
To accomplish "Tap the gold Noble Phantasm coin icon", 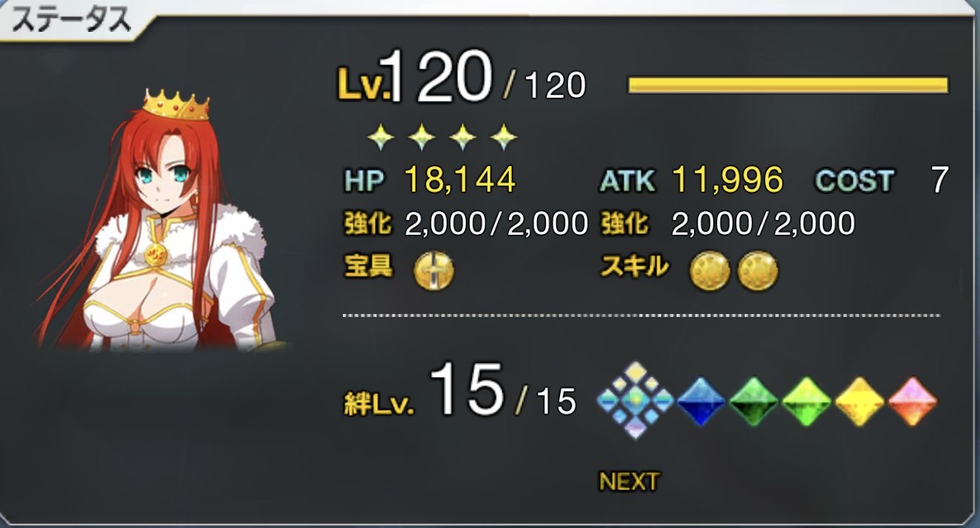I will tap(434, 270).
